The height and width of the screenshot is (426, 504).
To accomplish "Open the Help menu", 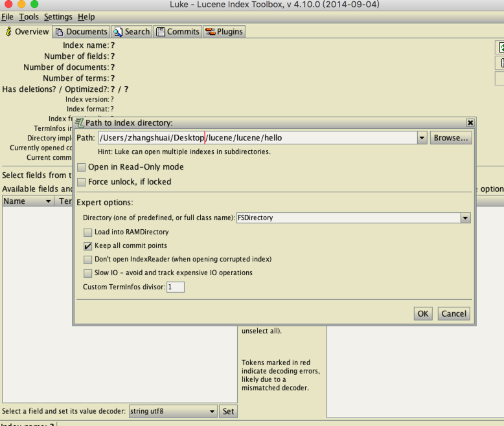I will point(86,17).
